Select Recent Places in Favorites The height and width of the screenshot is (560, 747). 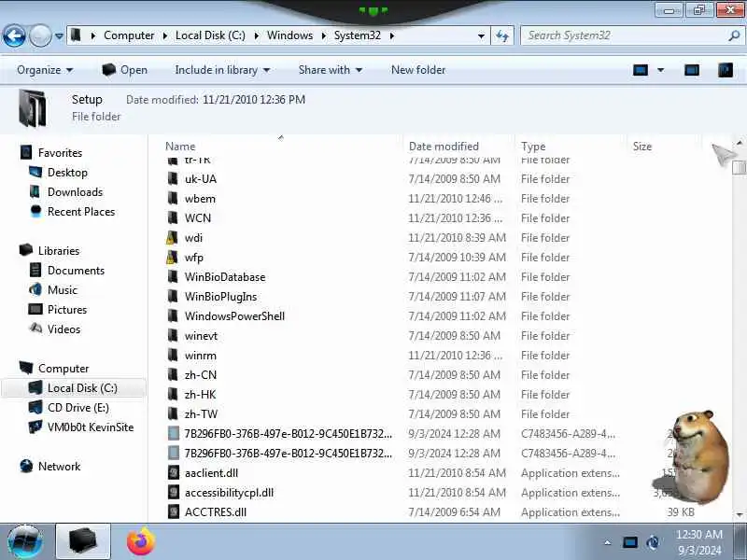81,212
